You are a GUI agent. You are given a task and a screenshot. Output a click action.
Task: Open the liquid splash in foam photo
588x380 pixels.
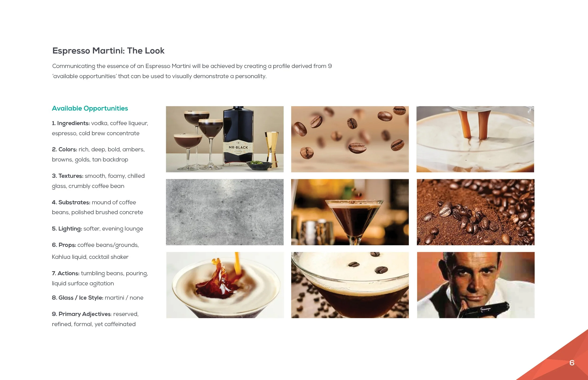point(225,285)
